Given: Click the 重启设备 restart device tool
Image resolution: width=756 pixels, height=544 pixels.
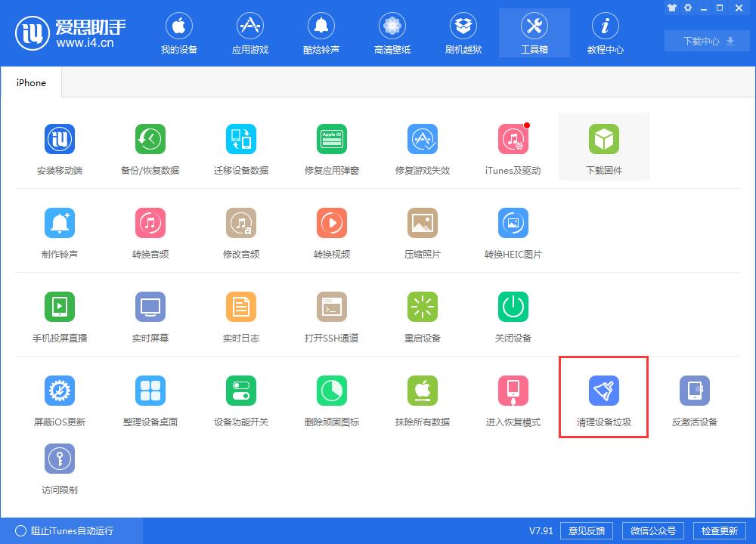Looking at the screenshot, I should pos(423,315).
